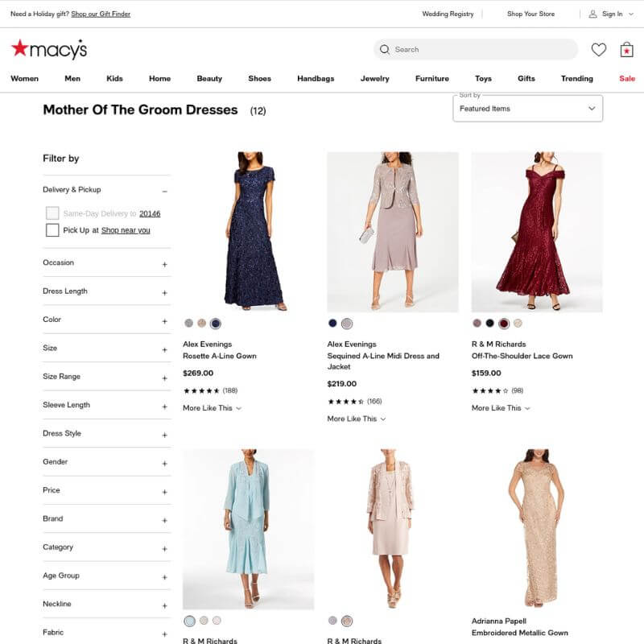
Task: Click into the Search input field
Action: point(475,49)
